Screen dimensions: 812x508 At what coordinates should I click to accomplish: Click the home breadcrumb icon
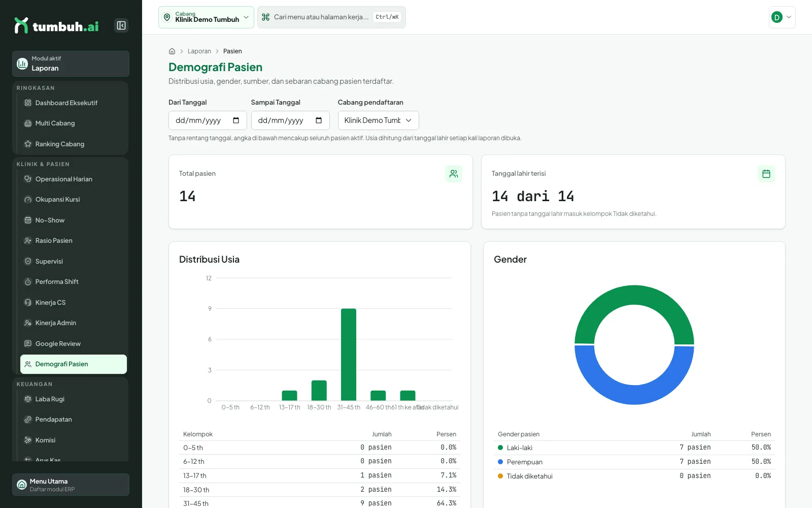[172, 51]
